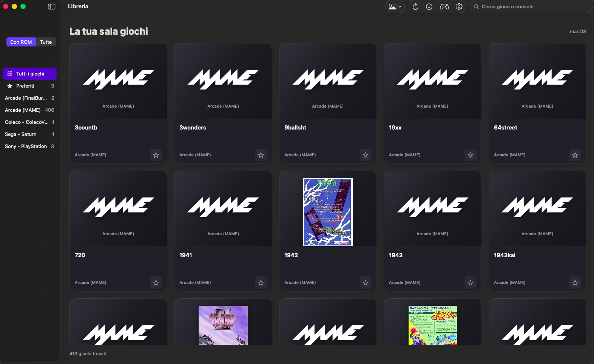This screenshot has height=364, width=594.
Task: Toggle the sidebar panel icon
Action: click(x=52, y=6)
